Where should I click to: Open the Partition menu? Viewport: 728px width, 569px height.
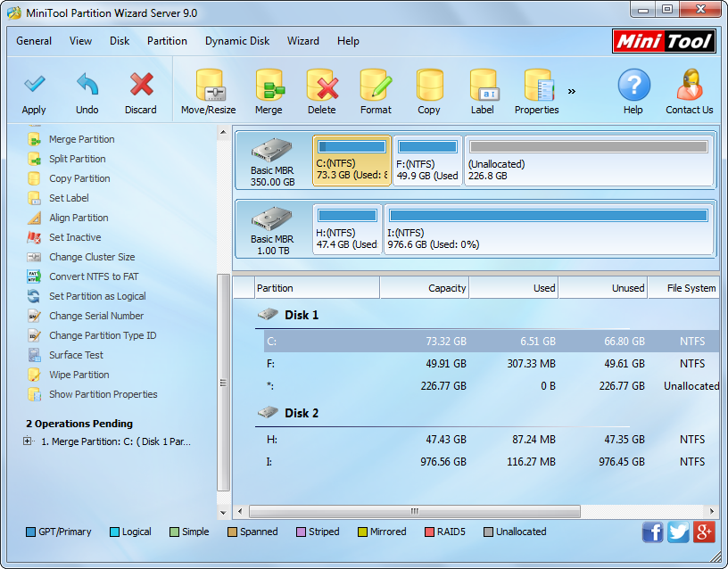[167, 41]
